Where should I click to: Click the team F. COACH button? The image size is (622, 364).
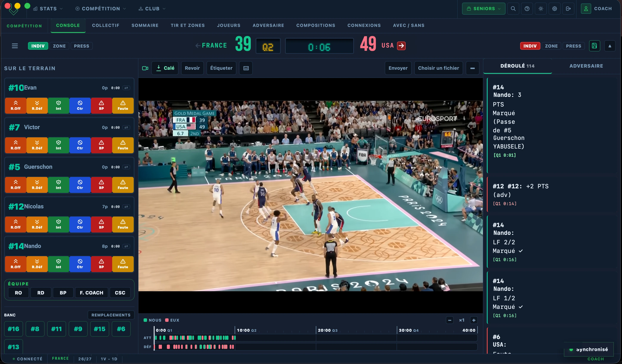tap(92, 293)
